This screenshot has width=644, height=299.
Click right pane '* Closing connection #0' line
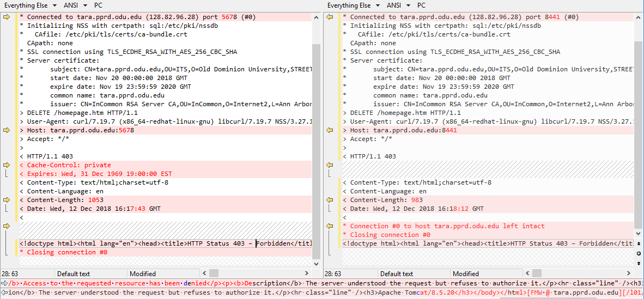click(x=488, y=235)
